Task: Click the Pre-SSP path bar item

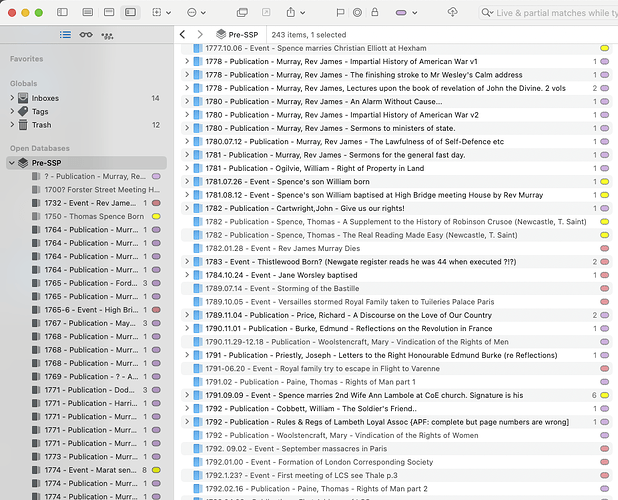Action: [x=237, y=35]
